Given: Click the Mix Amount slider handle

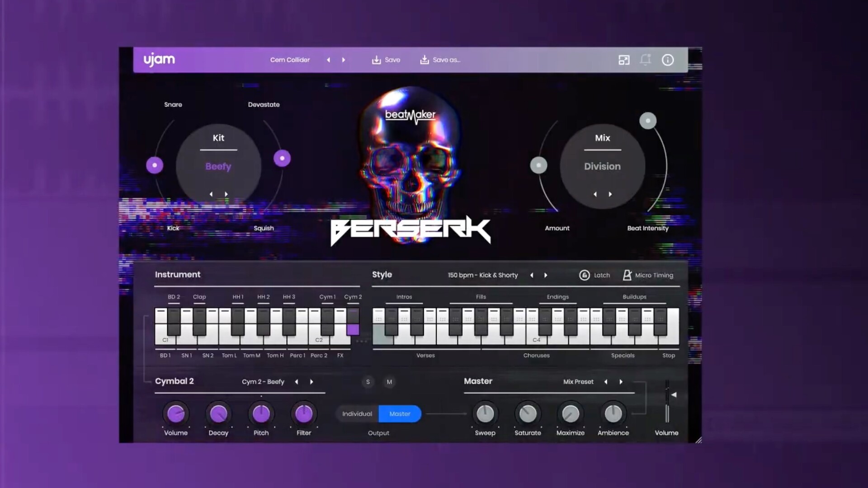Looking at the screenshot, I should 538,165.
